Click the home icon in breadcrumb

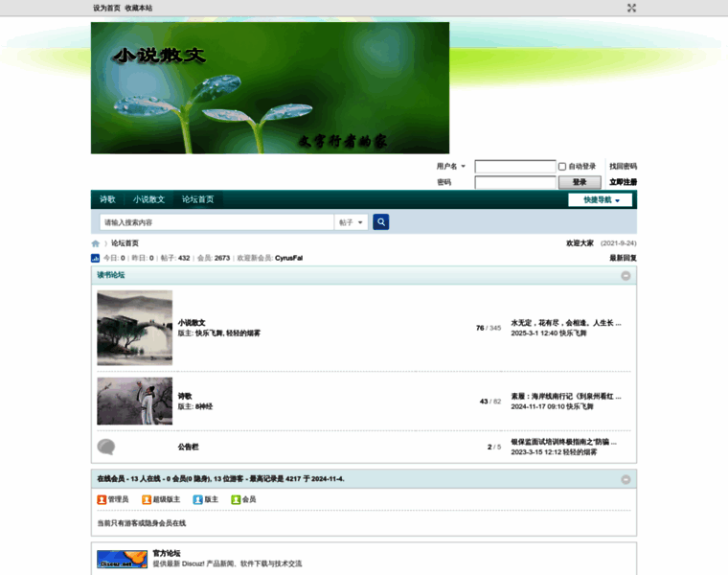pos(96,243)
